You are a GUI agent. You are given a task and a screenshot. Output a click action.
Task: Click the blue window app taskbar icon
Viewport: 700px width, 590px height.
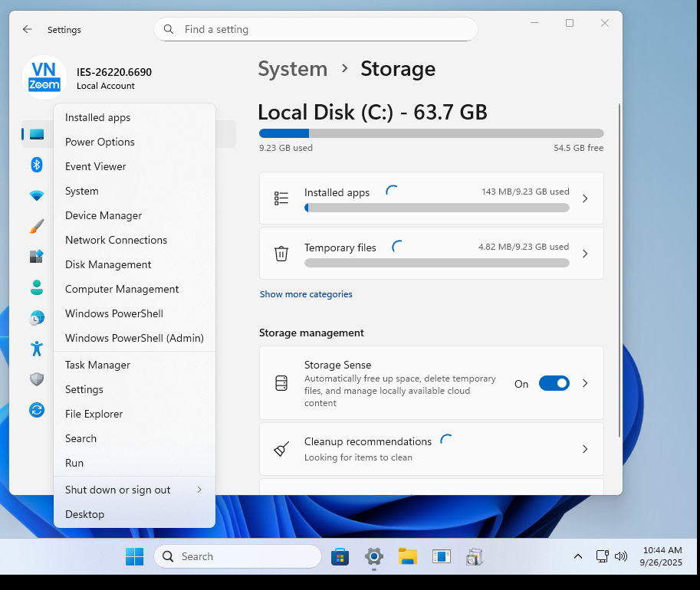[441, 556]
